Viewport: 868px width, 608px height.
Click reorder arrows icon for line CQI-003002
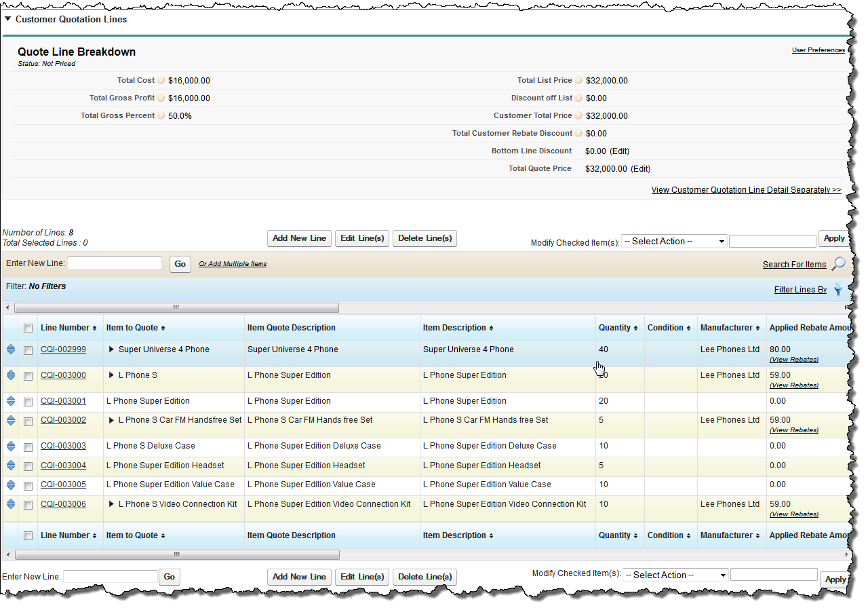click(11, 421)
